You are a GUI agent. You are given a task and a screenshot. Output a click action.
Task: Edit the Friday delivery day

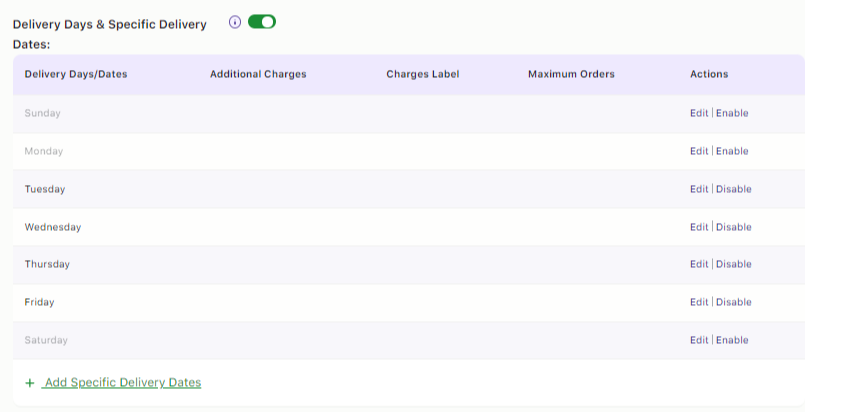(699, 302)
